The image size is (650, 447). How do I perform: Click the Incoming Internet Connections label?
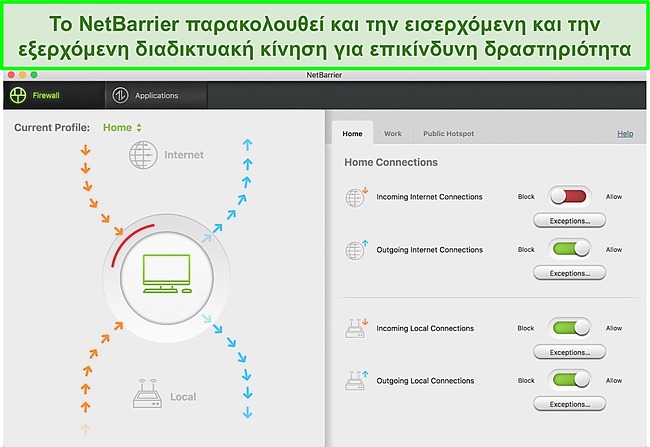429,197
